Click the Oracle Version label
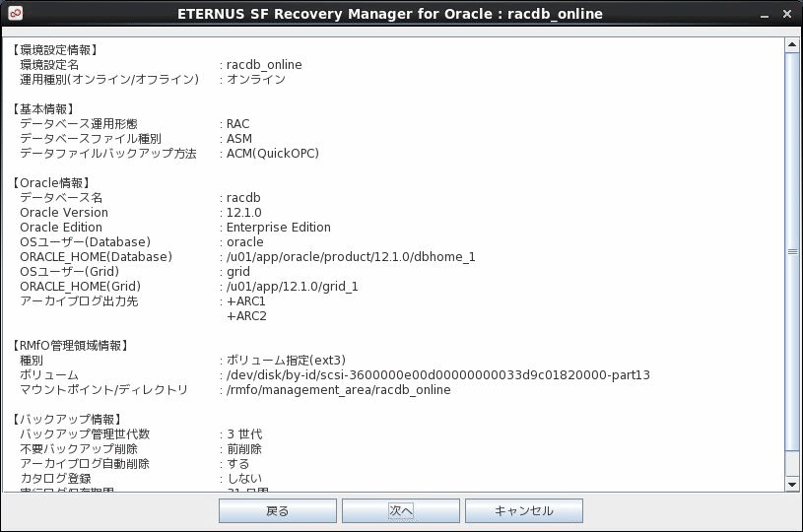803x532 pixels. [64, 213]
